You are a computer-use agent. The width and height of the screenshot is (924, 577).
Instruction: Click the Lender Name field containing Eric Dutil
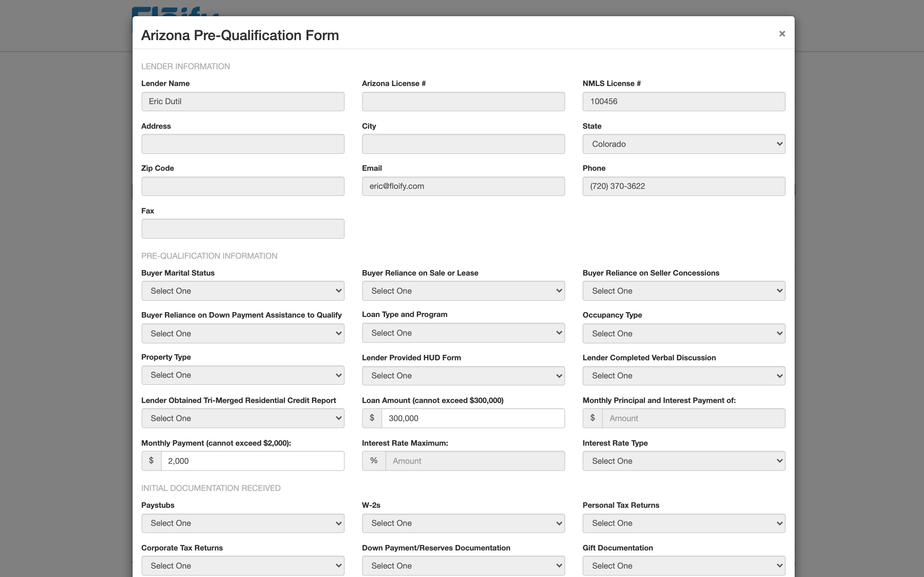pyautogui.click(x=242, y=101)
